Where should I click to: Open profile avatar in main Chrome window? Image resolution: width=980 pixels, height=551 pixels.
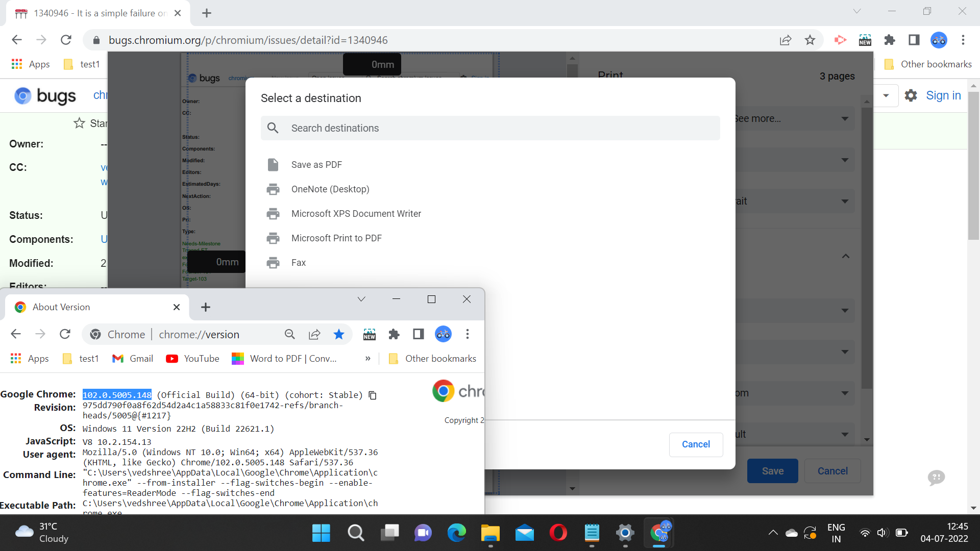click(939, 40)
